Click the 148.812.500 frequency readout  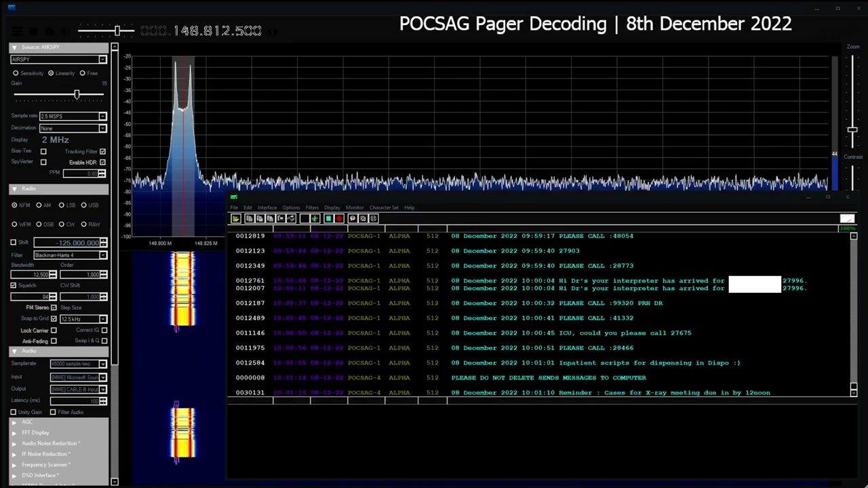click(x=201, y=31)
